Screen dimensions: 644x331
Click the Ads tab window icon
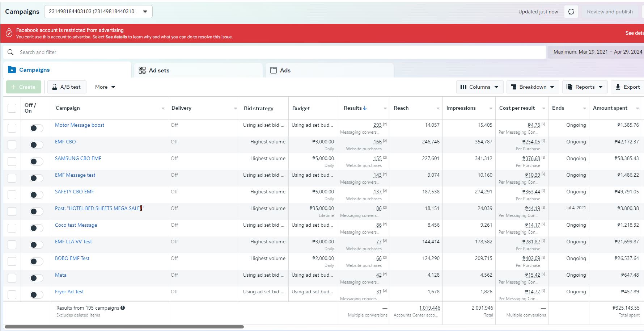pyautogui.click(x=274, y=70)
